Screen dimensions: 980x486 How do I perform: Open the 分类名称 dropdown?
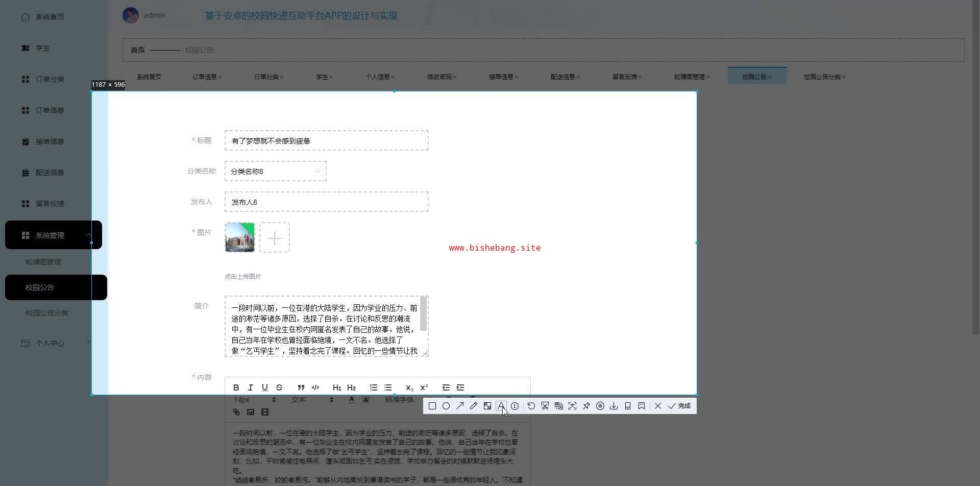tap(276, 172)
